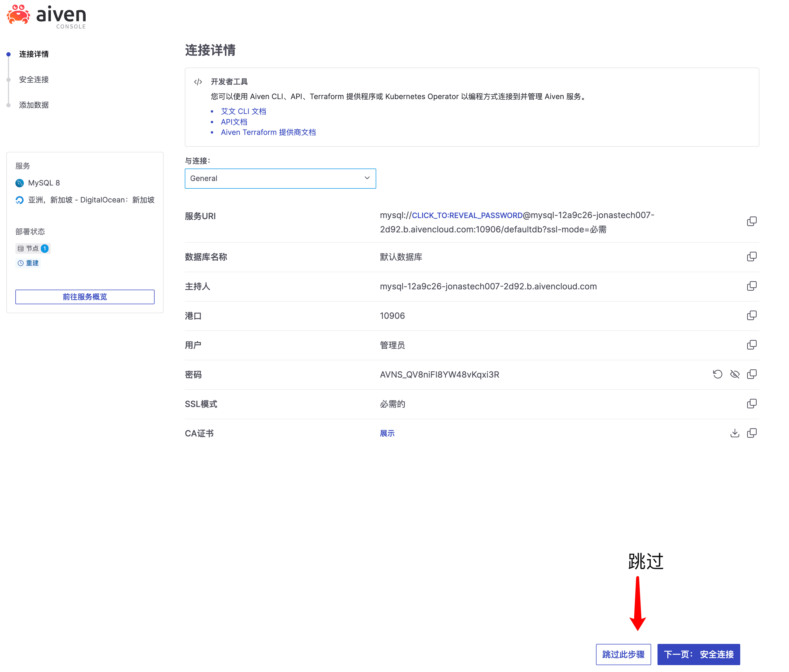Open the 艾文 CLI 文档 link

pos(243,111)
